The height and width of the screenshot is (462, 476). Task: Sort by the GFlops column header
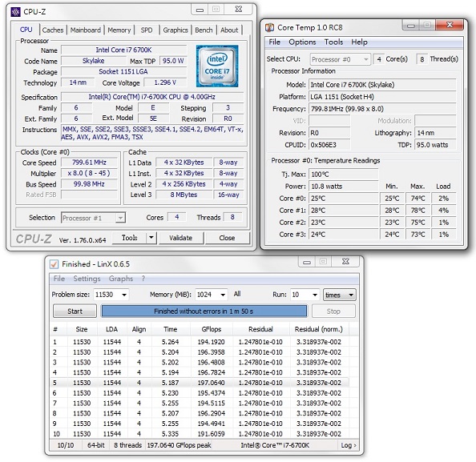212,329
